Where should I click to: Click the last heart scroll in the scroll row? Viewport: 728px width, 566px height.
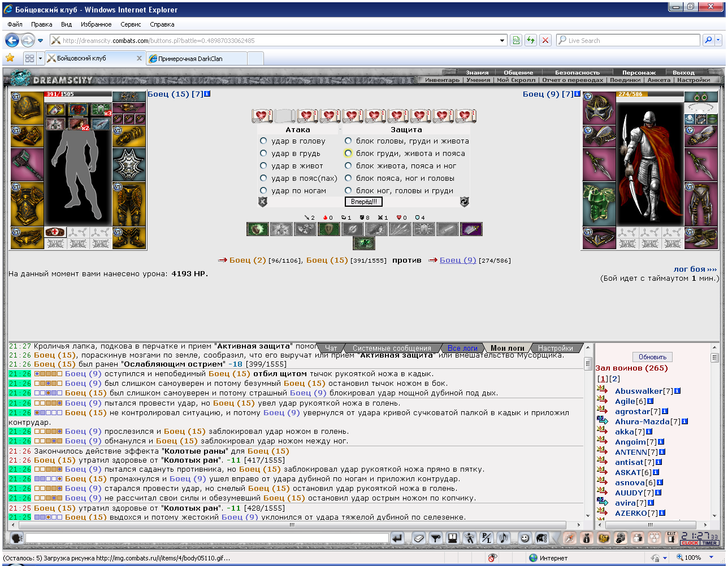[466, 116]
